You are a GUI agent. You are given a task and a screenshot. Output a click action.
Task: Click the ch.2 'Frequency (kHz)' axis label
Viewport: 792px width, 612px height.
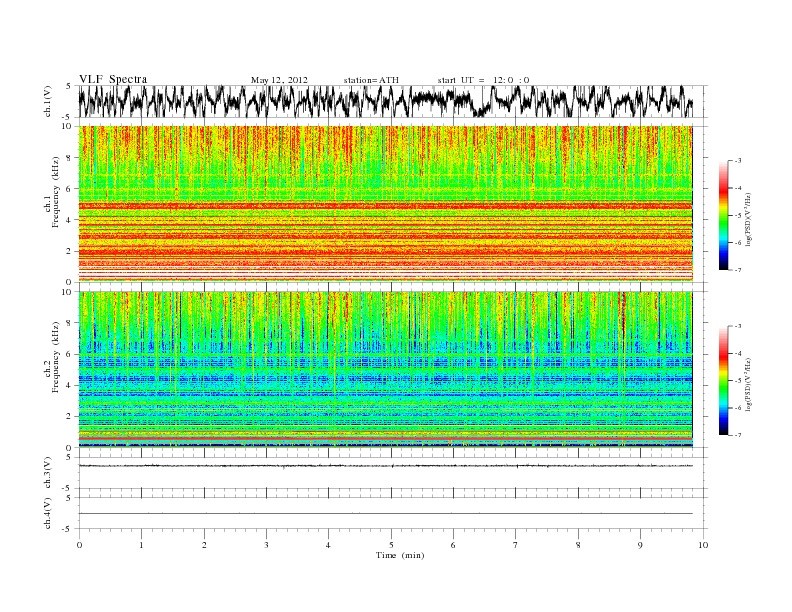56,357
